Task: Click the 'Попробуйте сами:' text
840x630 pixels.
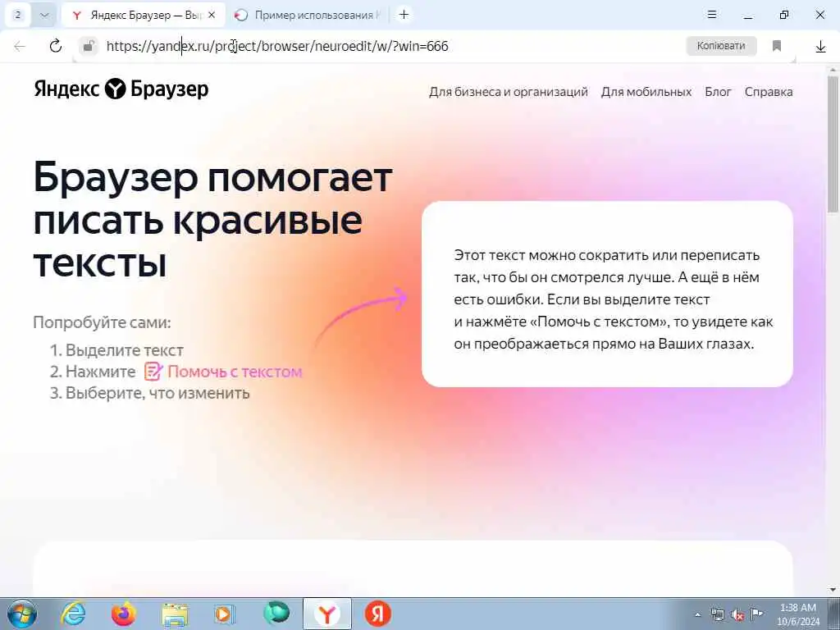Action: coord(102,322)
